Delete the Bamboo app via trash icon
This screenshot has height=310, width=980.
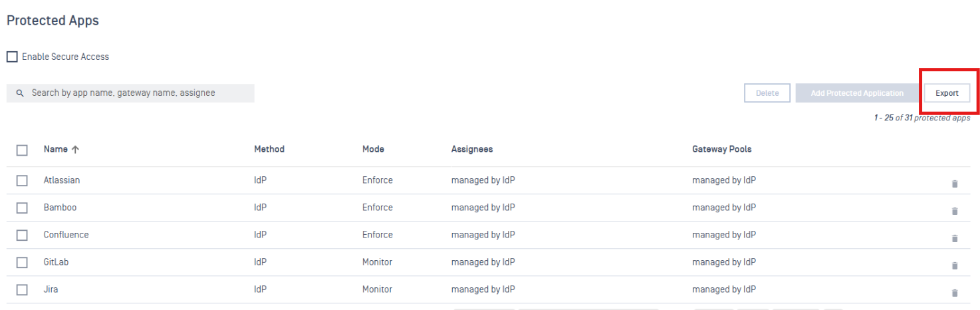pyautogui.click(x=955, y=211)
